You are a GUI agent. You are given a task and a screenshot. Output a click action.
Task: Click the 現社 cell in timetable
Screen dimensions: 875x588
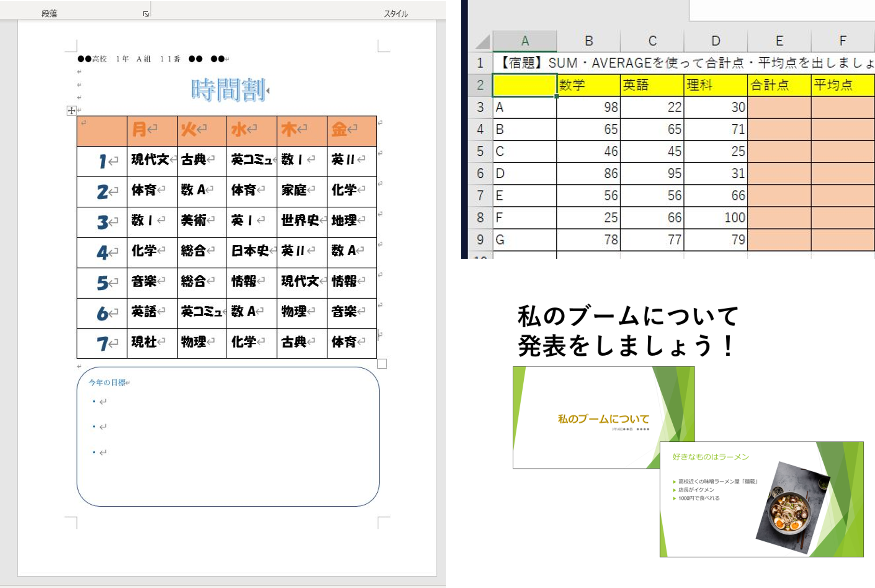point(152,343)
